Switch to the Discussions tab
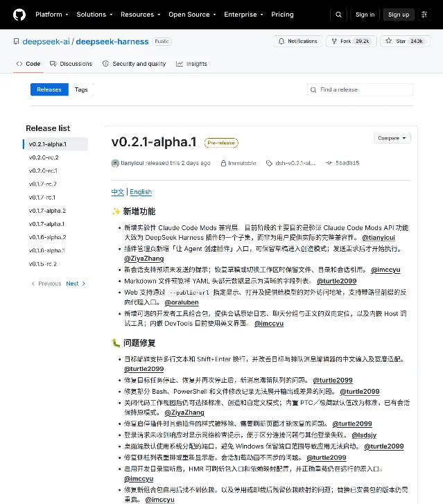 (71, 64)
